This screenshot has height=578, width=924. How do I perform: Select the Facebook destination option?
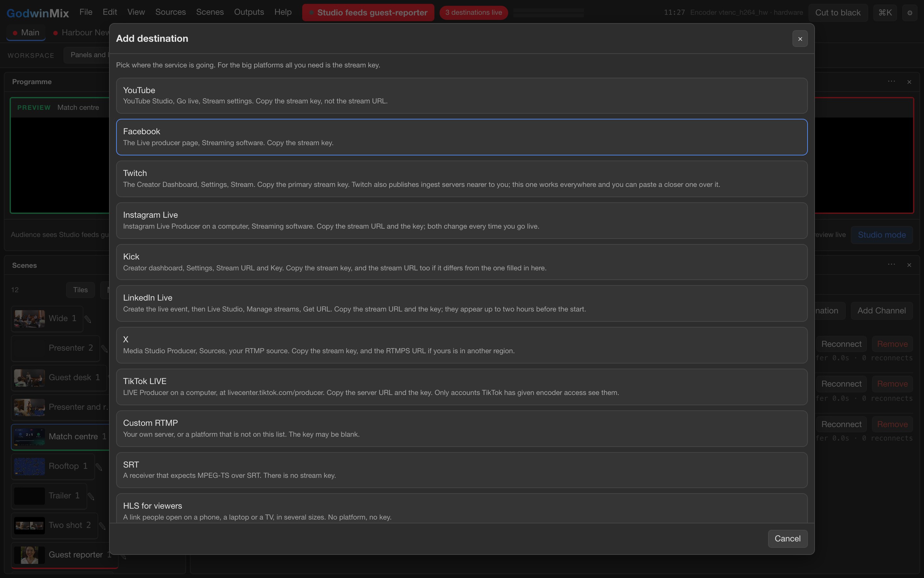click(x=462, y=137)
